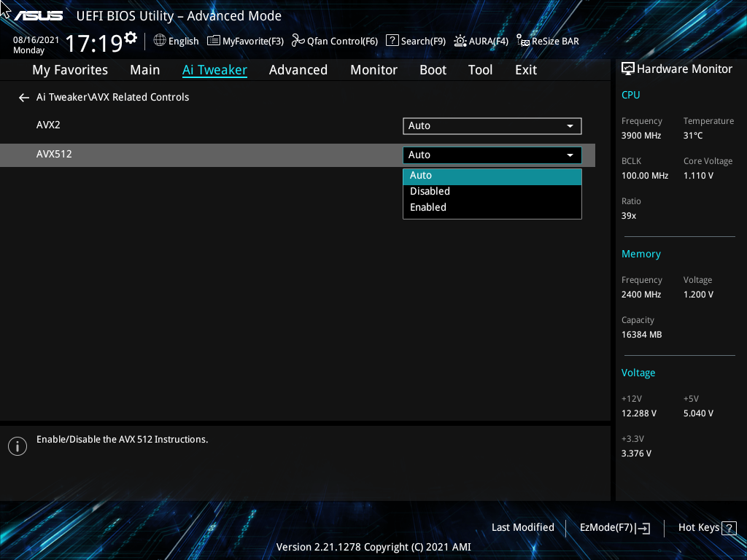Screen dimensions: 747x560
Task: Click the AVX2 setting label
Action: (48, 125)
